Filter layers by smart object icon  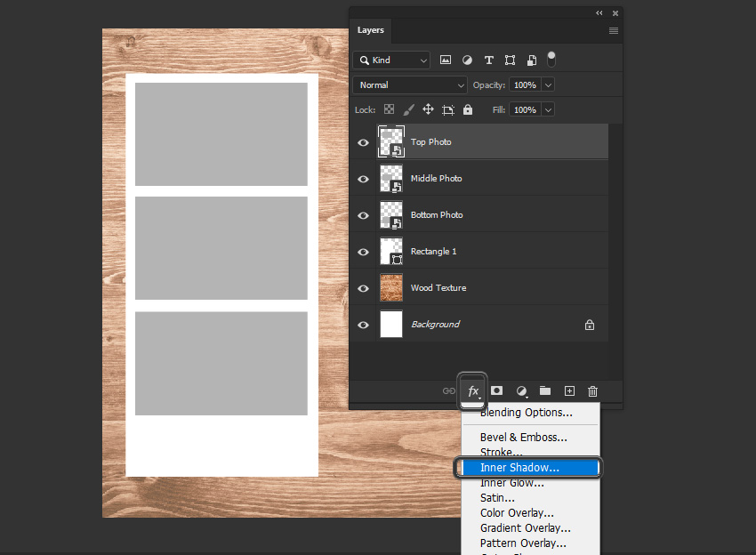coord(531,60)
